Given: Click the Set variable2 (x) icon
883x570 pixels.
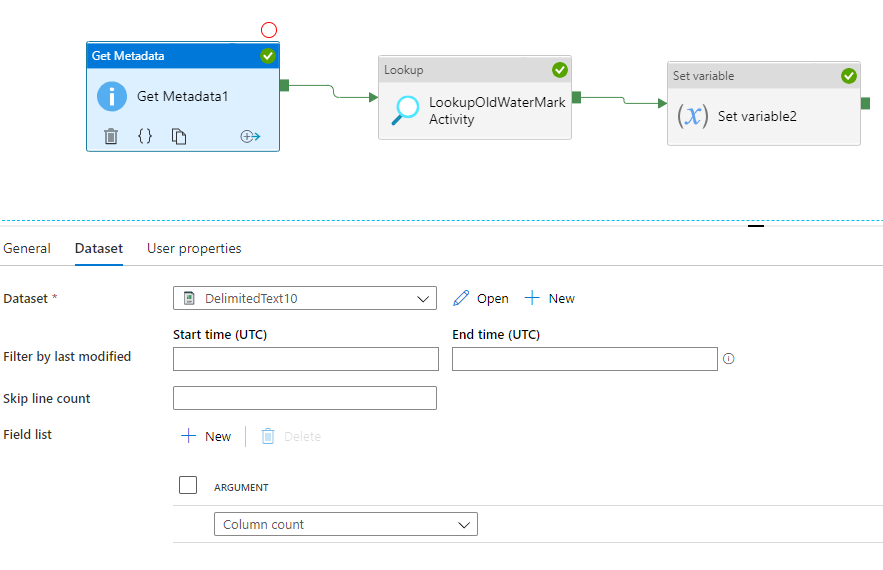Looking at the screenshot, I should [x=692, y=116].
